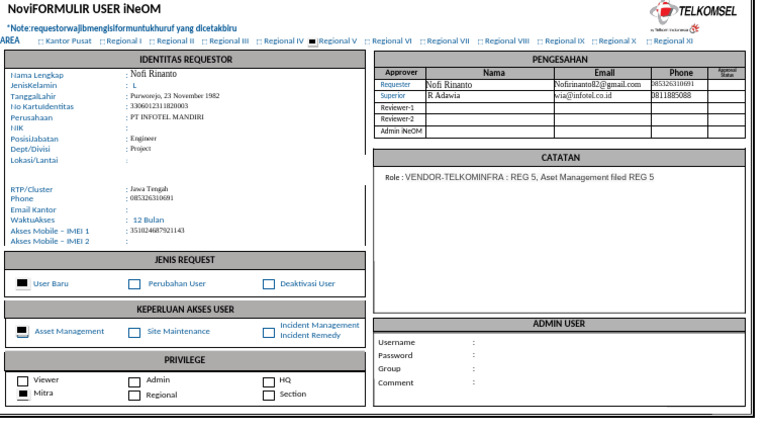The width and height of the screenshot is (768, 433).
Task: Tick the Regional VI area checkbox
Action: coord(367,42)
